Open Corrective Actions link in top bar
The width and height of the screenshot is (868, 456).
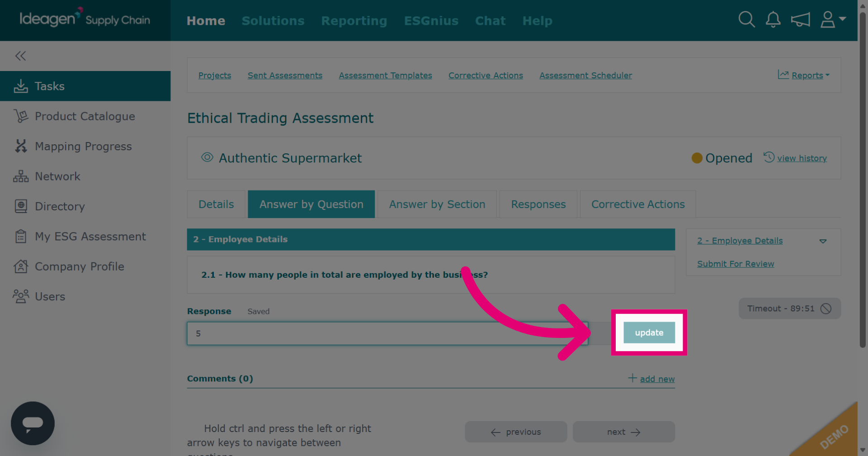coord(486,76)
